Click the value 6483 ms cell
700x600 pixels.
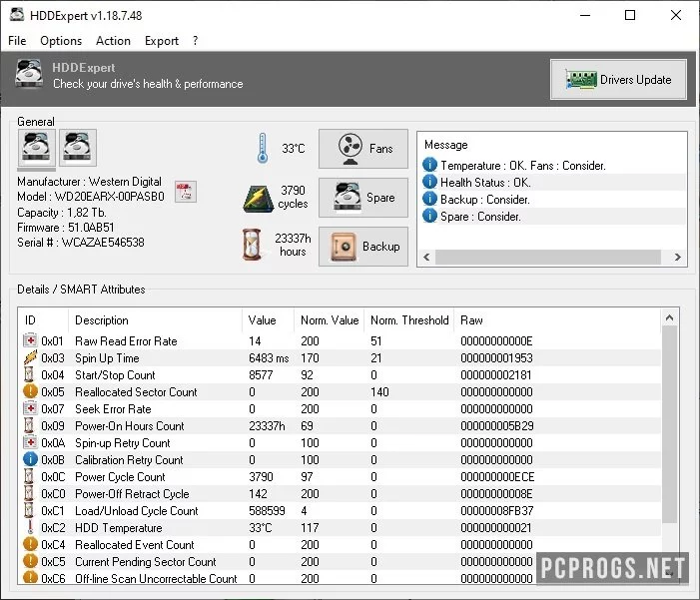coord(269,358)
